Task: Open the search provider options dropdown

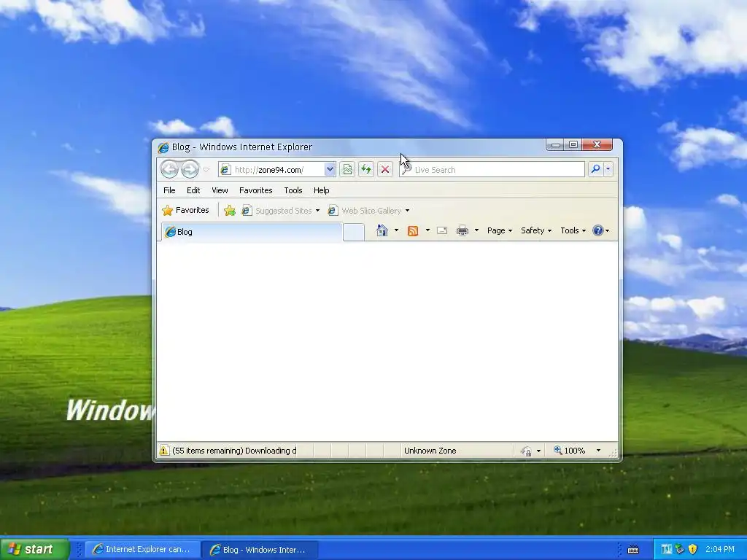Action: [608, 169]
